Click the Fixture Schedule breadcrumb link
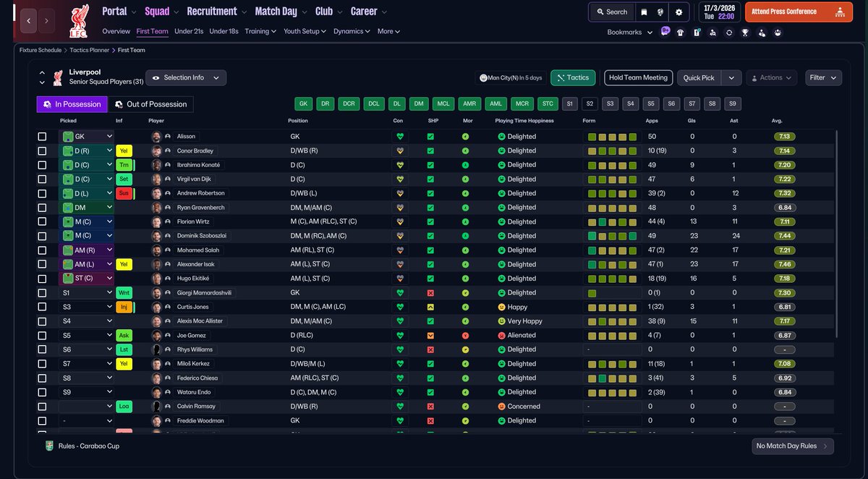This screenshot has height=479, width=868. point(41,50)
